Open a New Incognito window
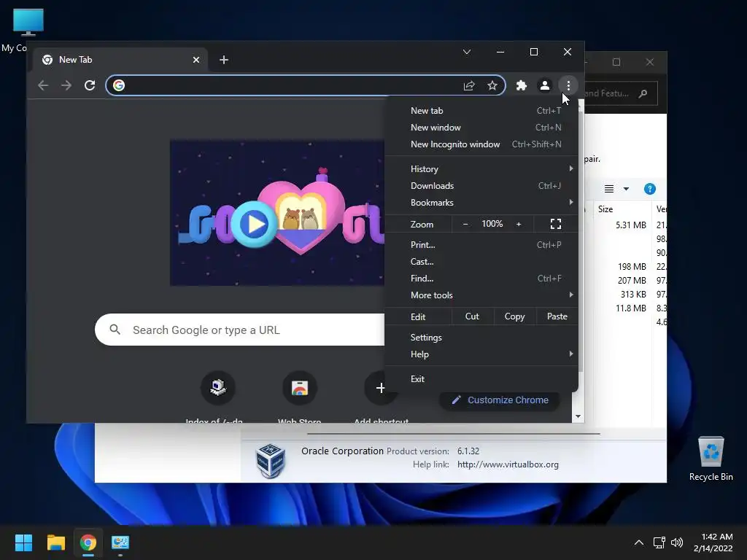747x560 pixels. 481,144
